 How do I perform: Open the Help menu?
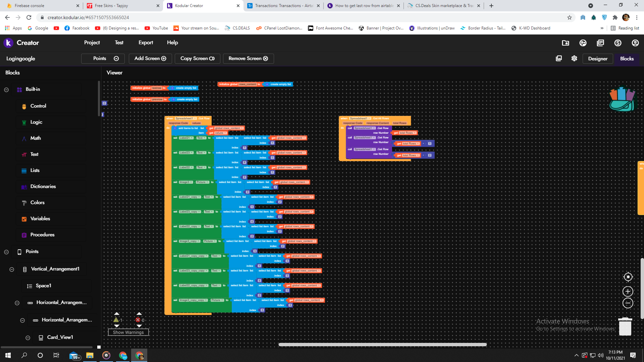click(x=172, y=43)
